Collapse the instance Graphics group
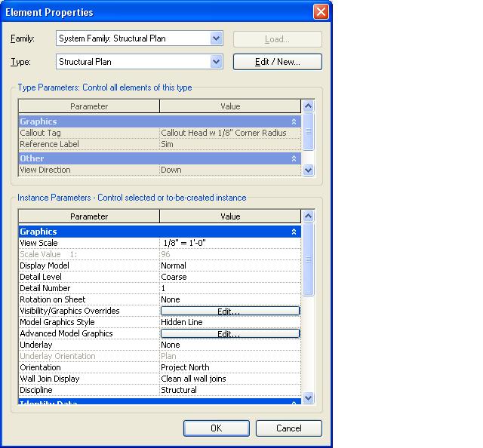Screen dimensions: 483x448 coord(294,232)
